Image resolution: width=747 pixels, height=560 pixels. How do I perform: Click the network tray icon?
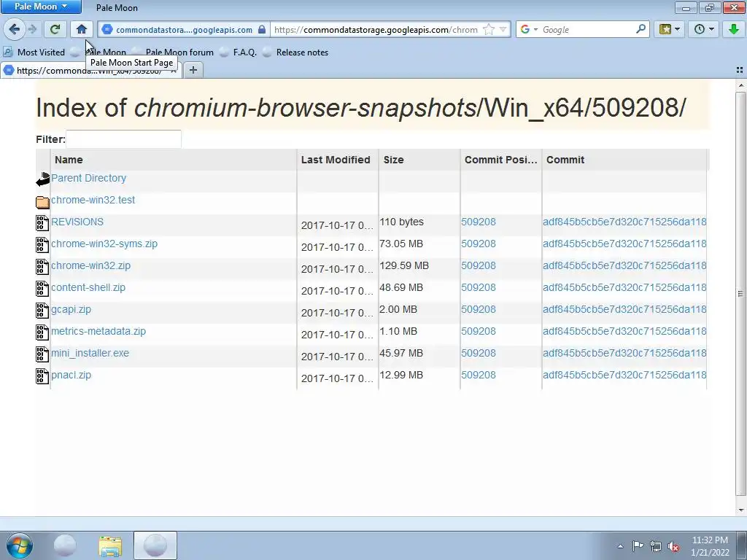coord(656,546)
